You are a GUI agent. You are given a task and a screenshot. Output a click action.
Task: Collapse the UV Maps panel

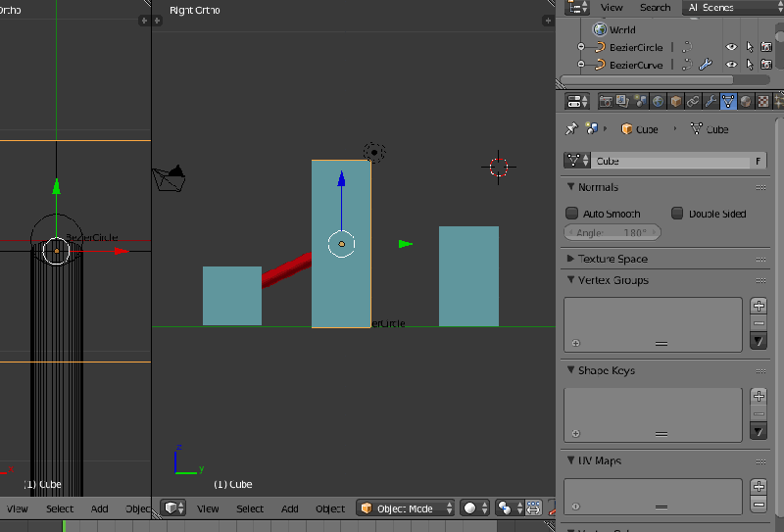point(570,460)
